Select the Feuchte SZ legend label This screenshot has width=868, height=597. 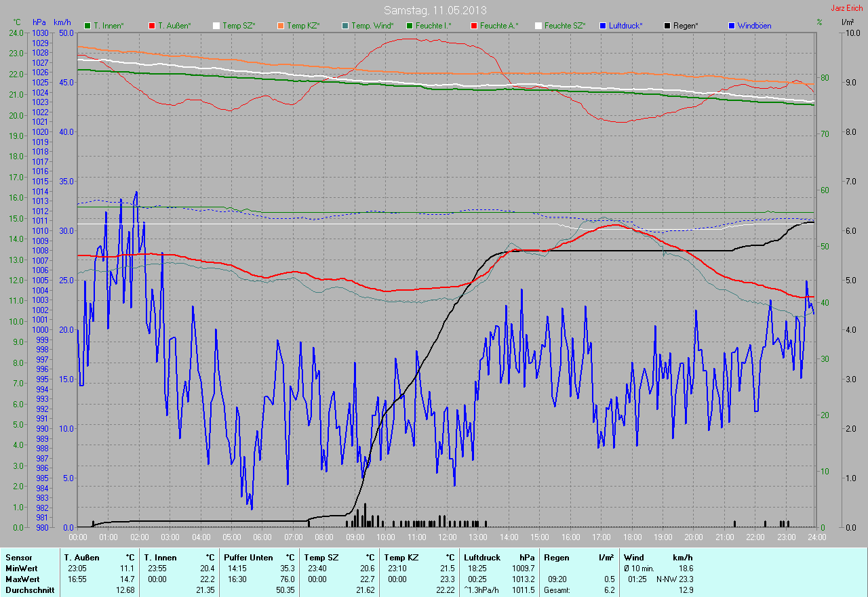564,26
